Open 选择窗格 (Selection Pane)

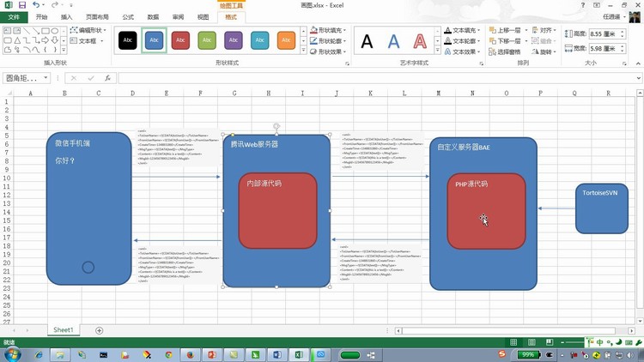tap(505, 51)
